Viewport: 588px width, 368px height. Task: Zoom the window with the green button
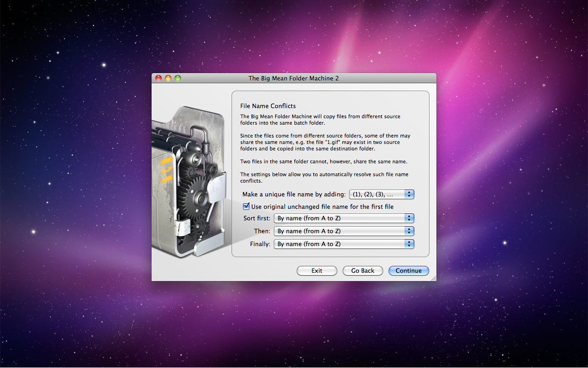pyautogui.click(x=178, y=78)
